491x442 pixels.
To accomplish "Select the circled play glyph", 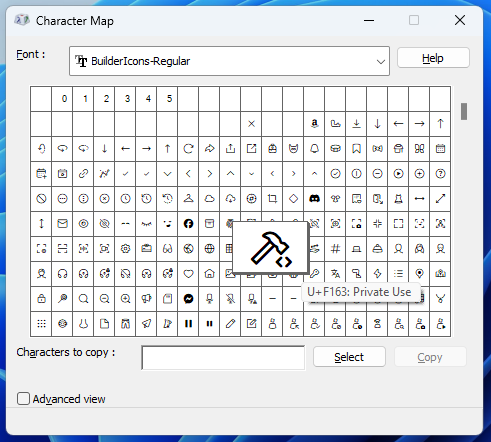I will pos(398,174).
